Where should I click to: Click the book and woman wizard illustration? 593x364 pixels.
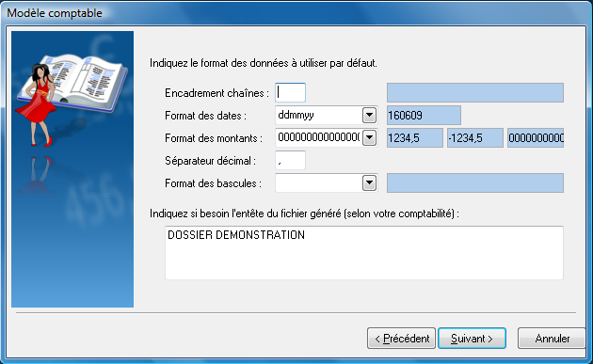pyautogui.click(x=72, y=169)
